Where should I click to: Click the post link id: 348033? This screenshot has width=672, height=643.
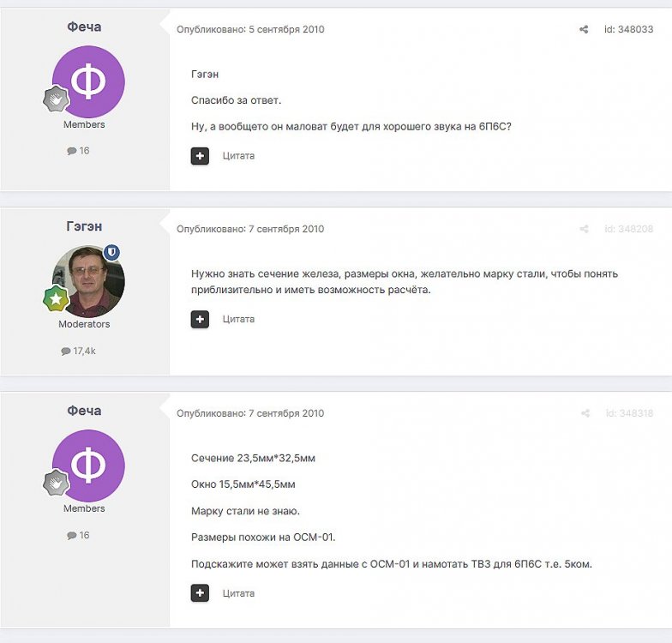628,29
